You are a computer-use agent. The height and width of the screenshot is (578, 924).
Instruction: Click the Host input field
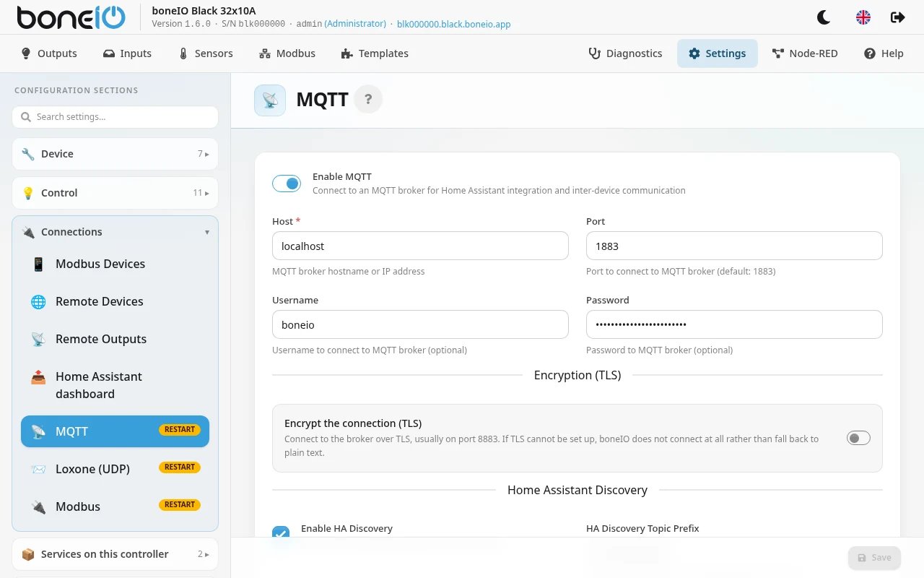pos(420,246)
